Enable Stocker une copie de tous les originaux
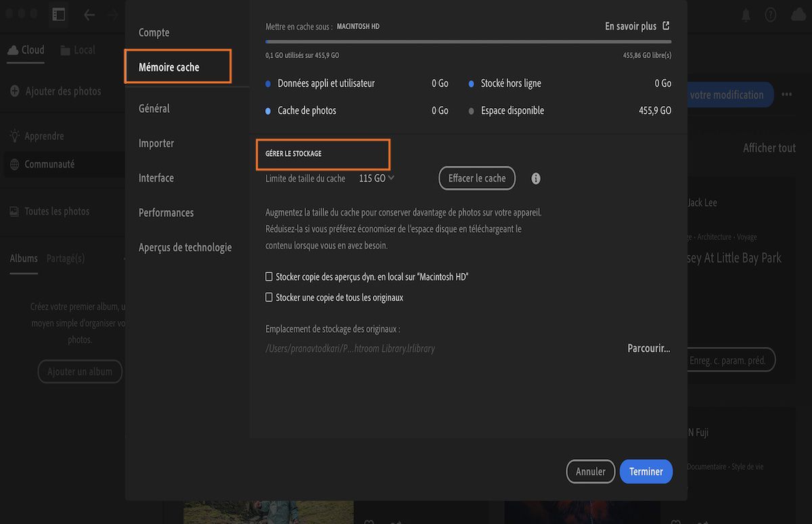Image resolution: width=812 pixels, height=524 pixels. coord(269,297)
